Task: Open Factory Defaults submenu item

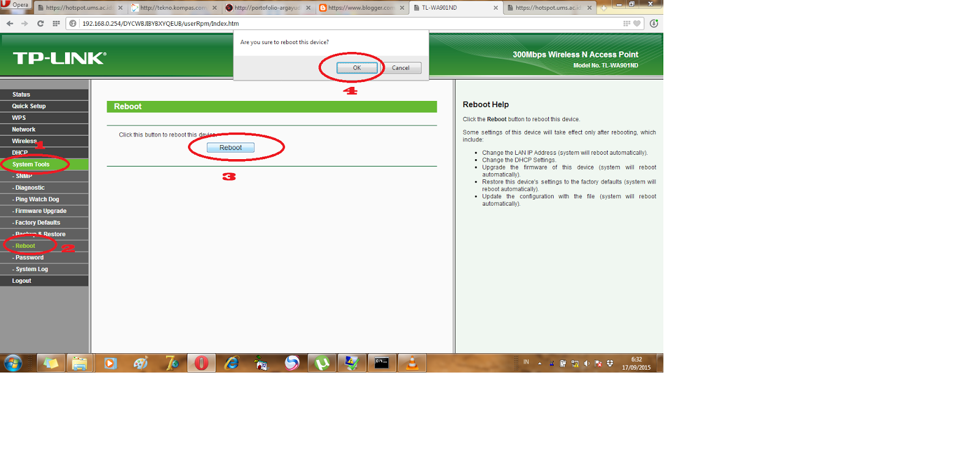Action: click(x=44, y=222)
